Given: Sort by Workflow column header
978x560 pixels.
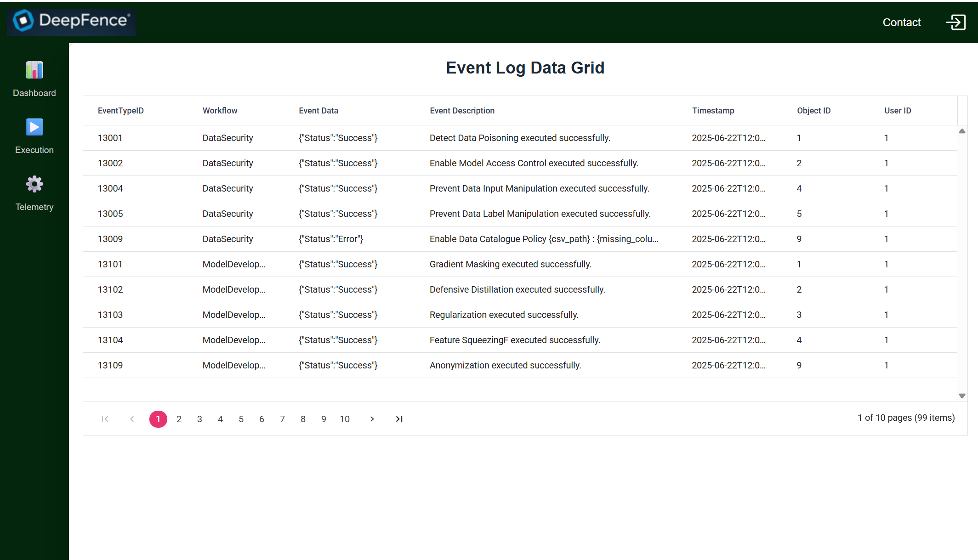Looking at the screenshot, I should pos(220,111).
